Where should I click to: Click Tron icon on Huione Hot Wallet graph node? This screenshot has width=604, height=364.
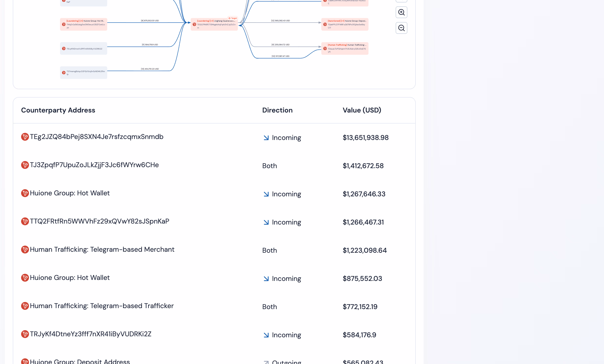pos(64,24)
